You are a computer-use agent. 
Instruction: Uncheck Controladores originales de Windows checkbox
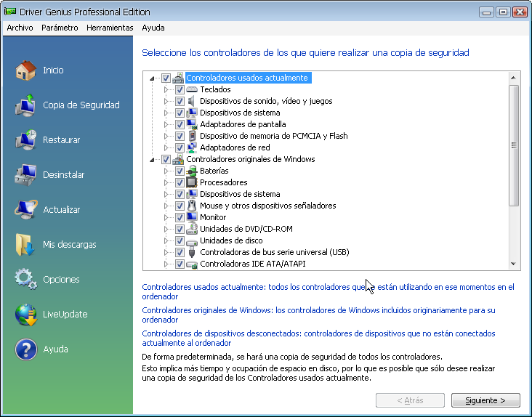pos(166,159)
